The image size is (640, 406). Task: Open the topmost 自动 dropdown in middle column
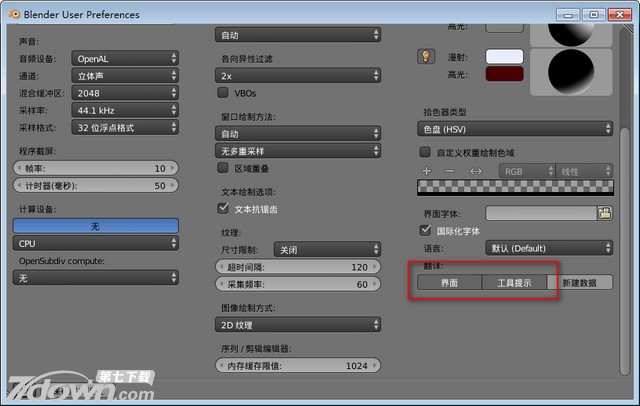298,35
